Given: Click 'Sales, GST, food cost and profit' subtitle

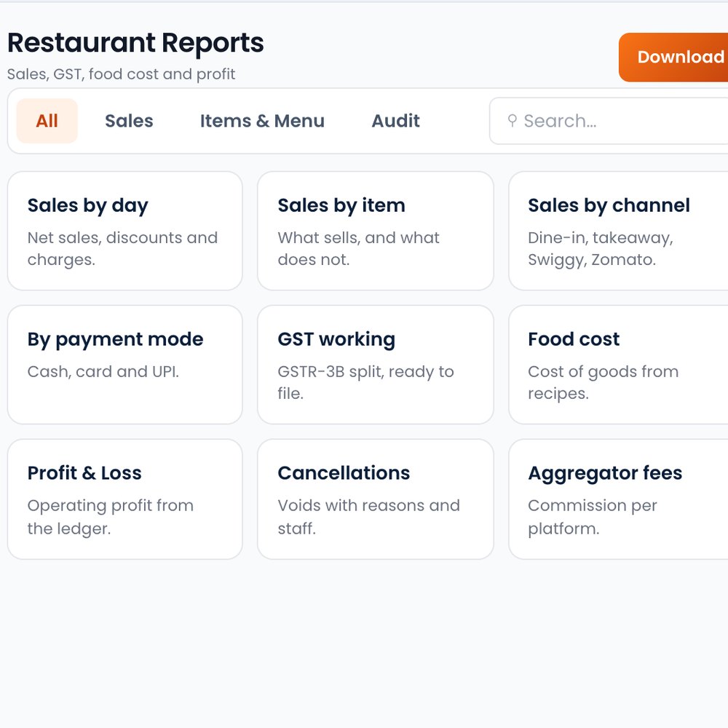Looking at the screenshot, I should [121, 74].
